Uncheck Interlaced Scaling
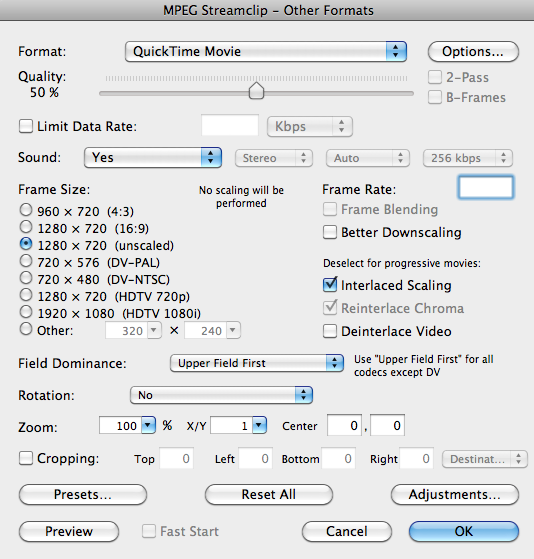 (x=330, y=285)
